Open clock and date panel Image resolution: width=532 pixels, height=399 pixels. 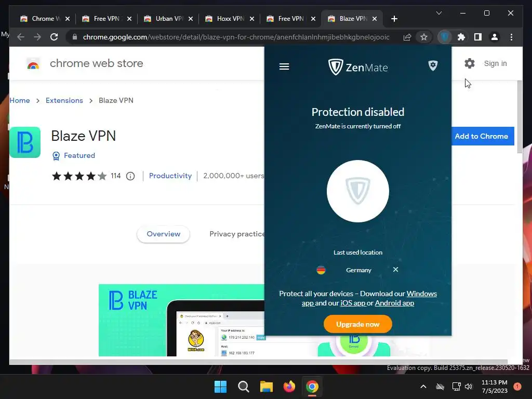coord(495,387)
